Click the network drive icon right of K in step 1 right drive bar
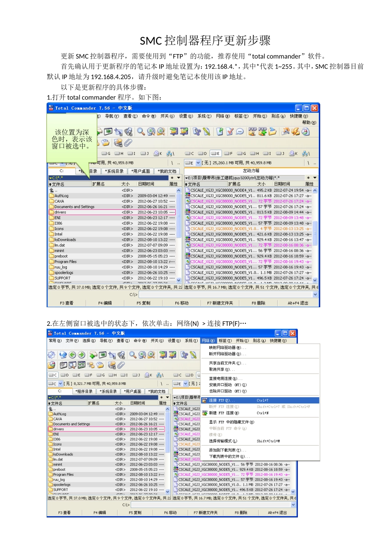The height and width of the screenshot is (555, 392). point(306,153)
